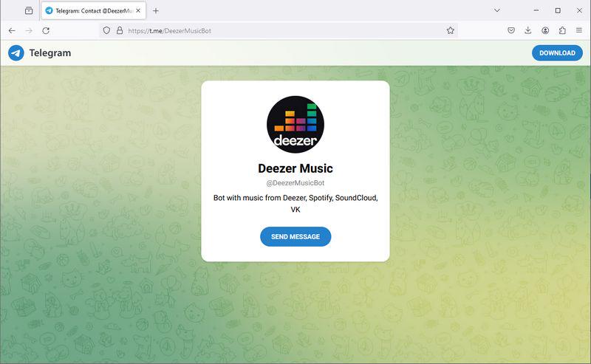Select the Telegram: Contact @DeezerMusicBot tab
Image resolution: width=591 pixels, height=364 pixels.
[x=93, y=10]
